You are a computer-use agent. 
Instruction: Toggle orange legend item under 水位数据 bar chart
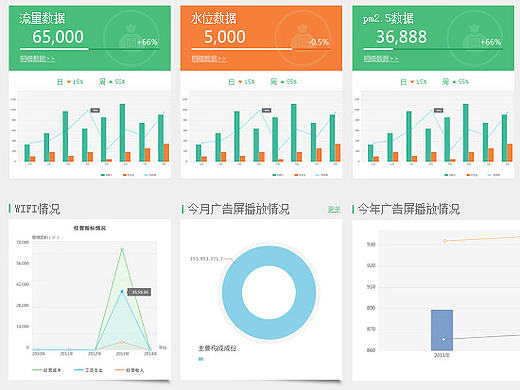click(300, 175)
